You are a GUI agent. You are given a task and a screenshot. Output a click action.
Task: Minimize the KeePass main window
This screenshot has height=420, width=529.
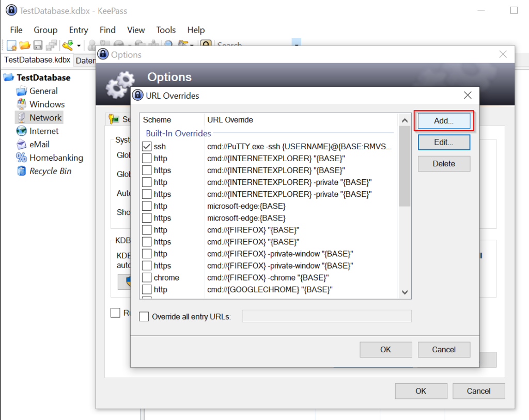[481, 10]
